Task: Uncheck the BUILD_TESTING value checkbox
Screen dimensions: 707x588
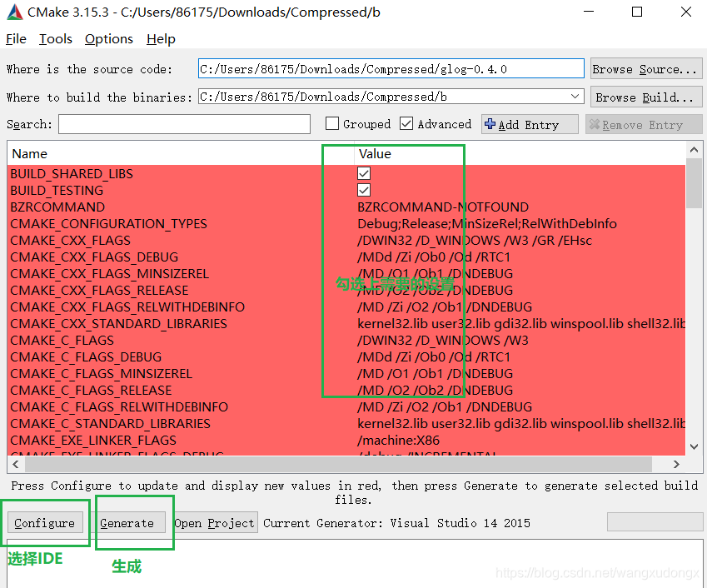Action: [x=364, y=190]
